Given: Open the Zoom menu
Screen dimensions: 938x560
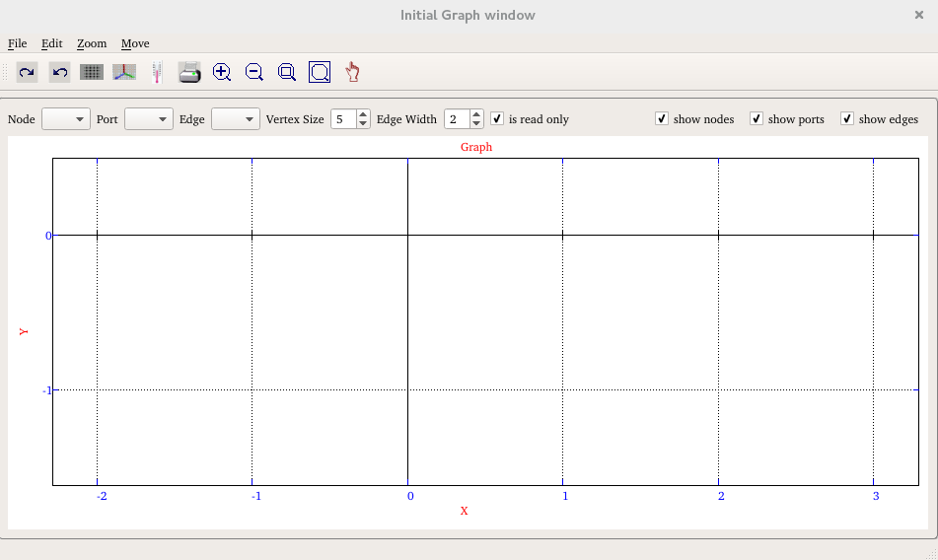Looking at the screenshot, I should [92, 43].
